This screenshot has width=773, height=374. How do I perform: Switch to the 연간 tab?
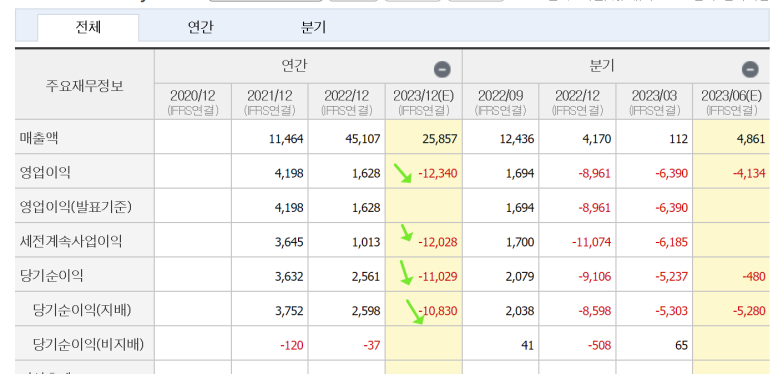tap(201, 28)
